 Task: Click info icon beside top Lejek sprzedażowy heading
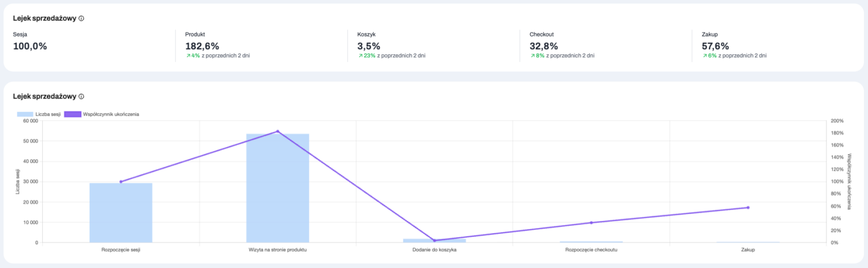[x=81, y=19]
